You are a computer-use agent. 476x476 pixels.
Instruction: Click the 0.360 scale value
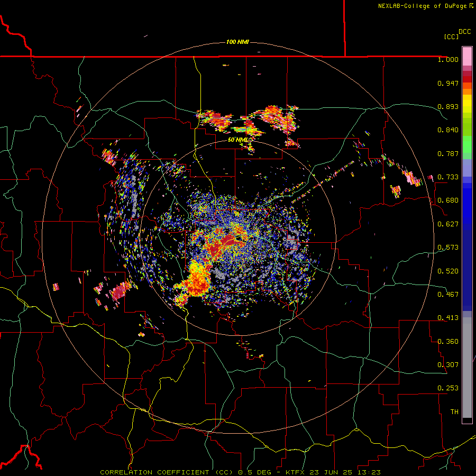click(x=448, y=342)
